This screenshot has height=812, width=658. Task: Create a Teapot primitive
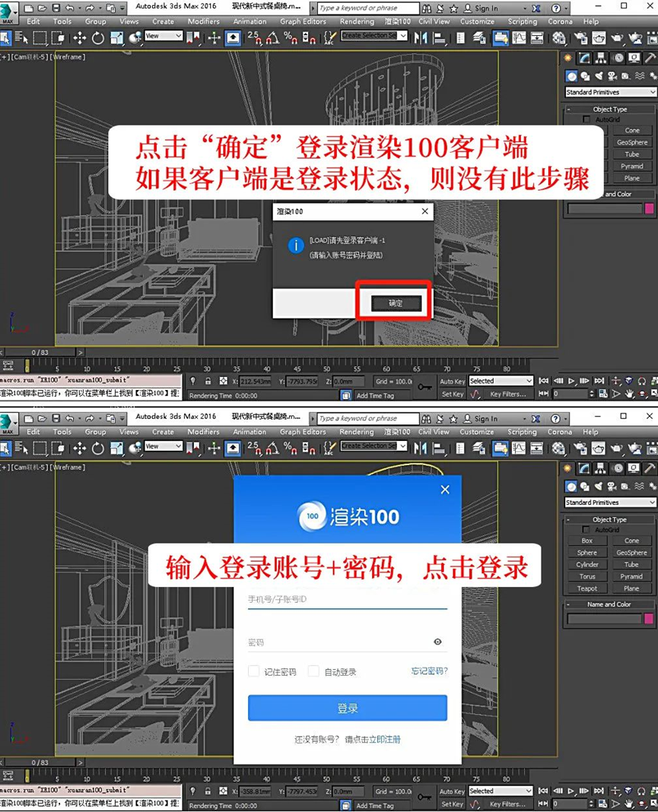tap(586, 588)
